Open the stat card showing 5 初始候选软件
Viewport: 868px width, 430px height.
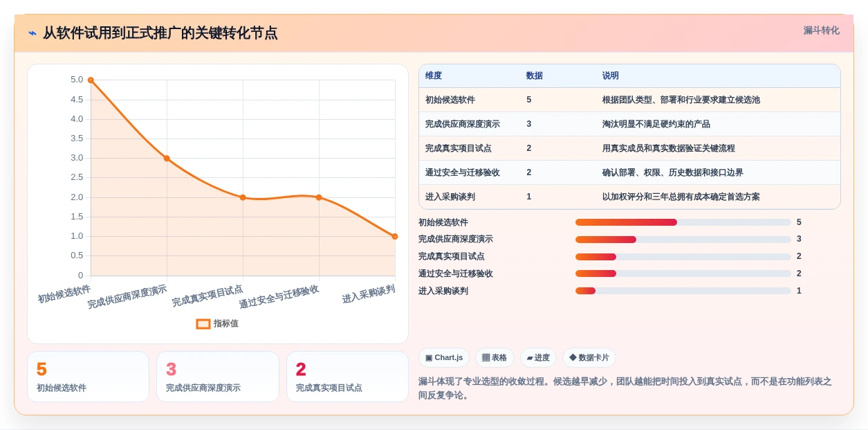tap(88, 377)
